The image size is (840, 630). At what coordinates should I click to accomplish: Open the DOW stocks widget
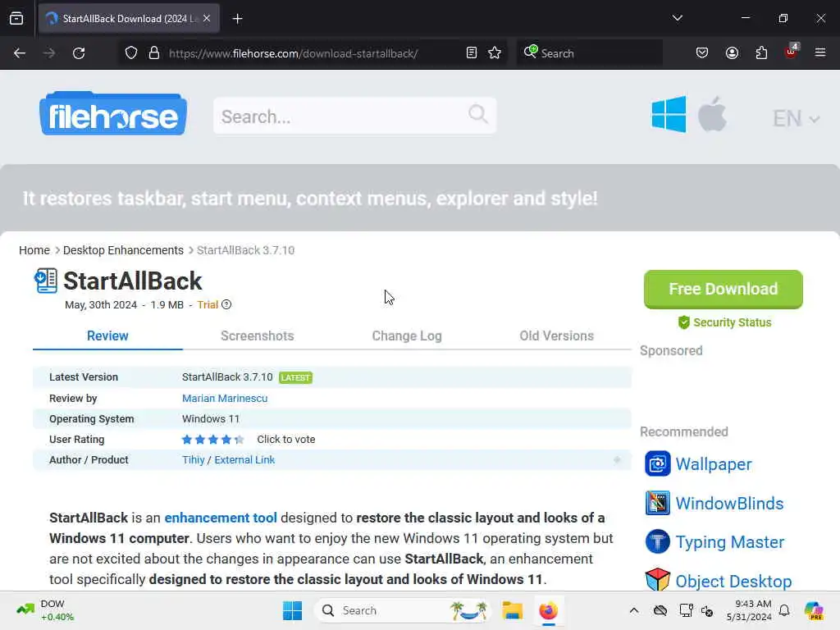[46, 610]
